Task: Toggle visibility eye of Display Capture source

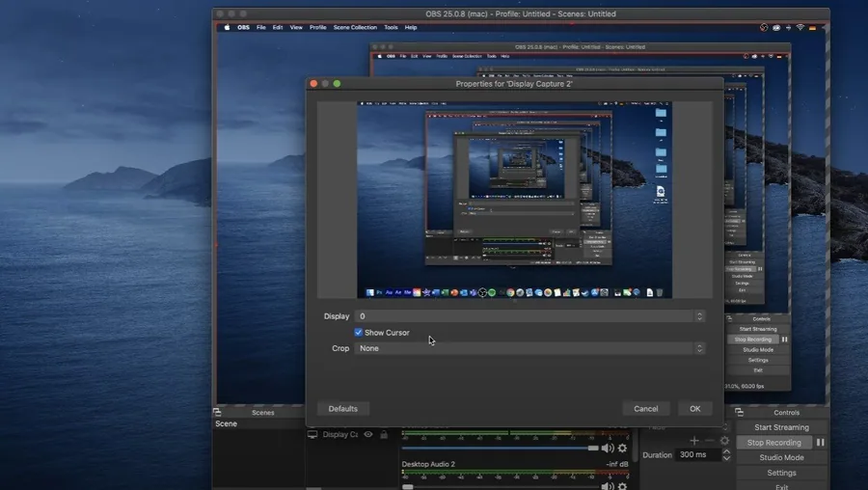Action: [x=368, y=435]
